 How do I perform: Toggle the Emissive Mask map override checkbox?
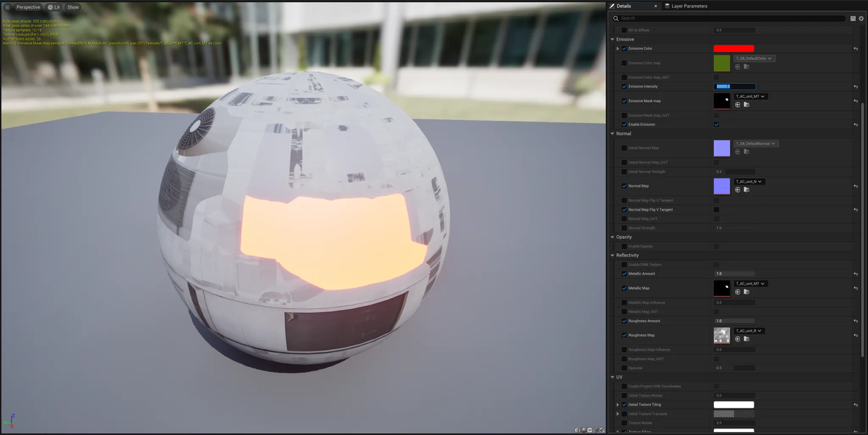624,101
